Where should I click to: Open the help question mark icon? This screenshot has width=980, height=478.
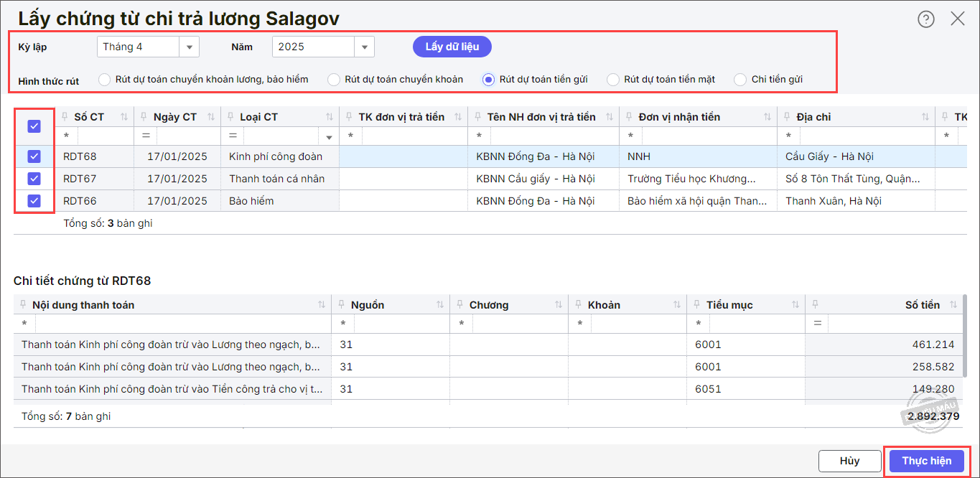tap(926, 19)
